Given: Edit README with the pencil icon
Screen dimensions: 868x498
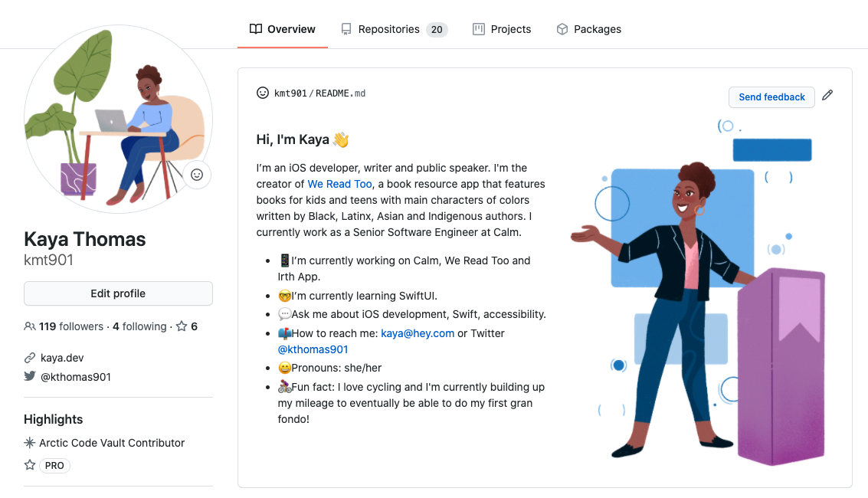Looking at the screenshot, I should click(827, 95).
